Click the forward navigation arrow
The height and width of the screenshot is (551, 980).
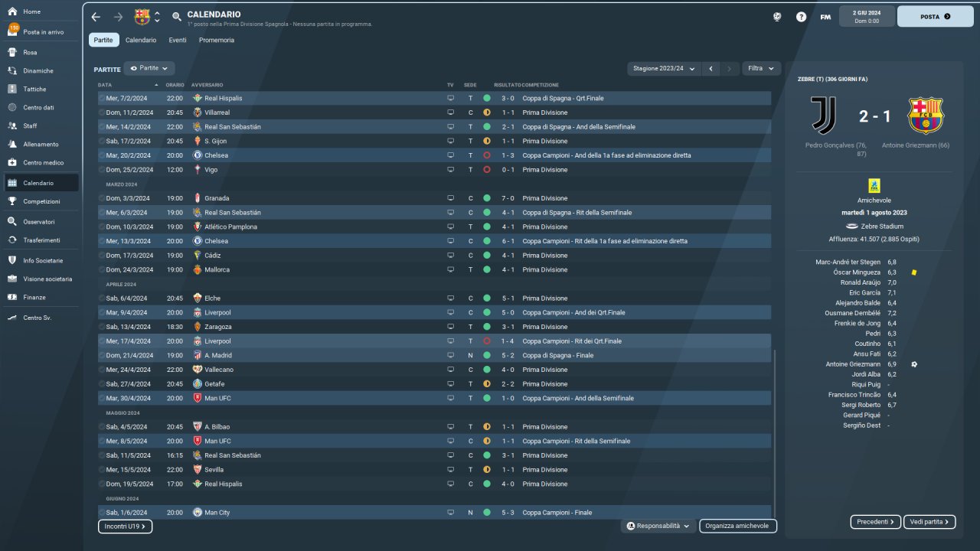[118, 17]
